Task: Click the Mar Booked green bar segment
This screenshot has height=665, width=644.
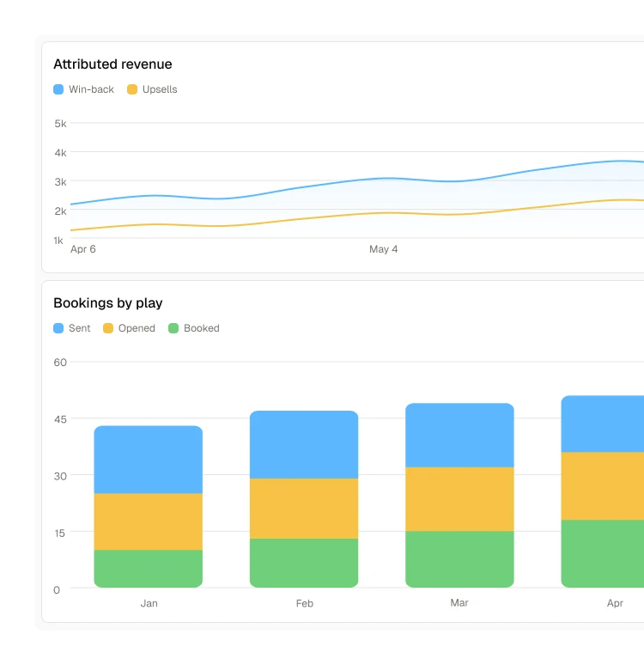Action: pyautogui.click(x=459, y=559)
